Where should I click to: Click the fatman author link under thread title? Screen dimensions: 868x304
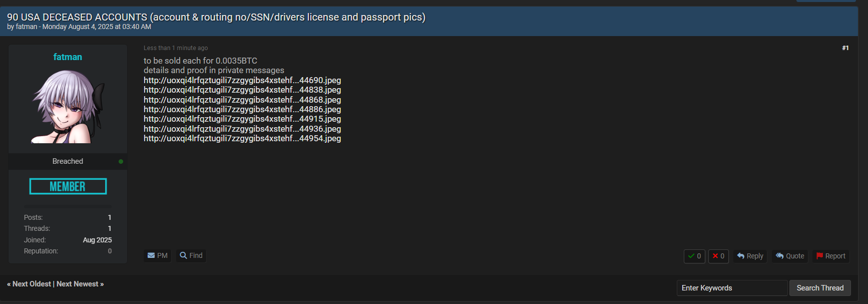click(x=27, y=27)
